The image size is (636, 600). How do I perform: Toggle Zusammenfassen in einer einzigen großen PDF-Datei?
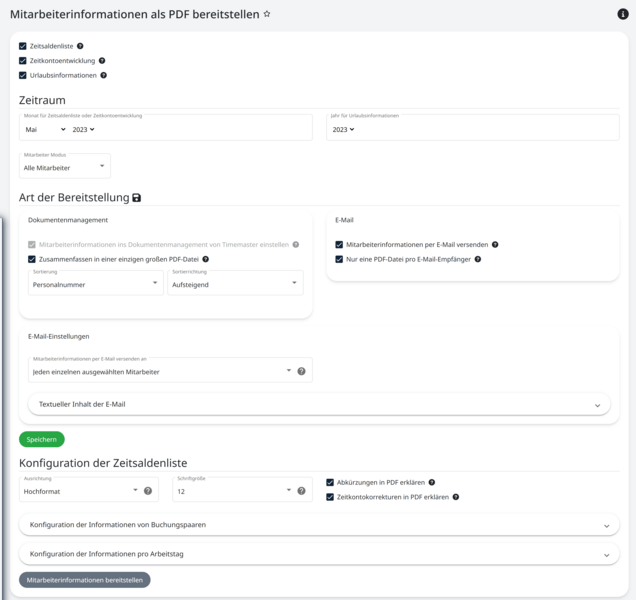tap(32, 259)
